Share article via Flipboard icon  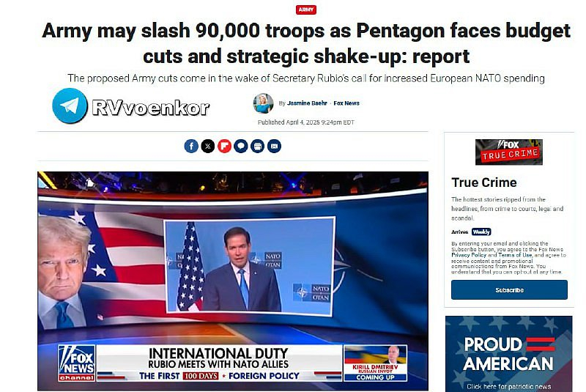pyautogui.click(x=224, y=146)
